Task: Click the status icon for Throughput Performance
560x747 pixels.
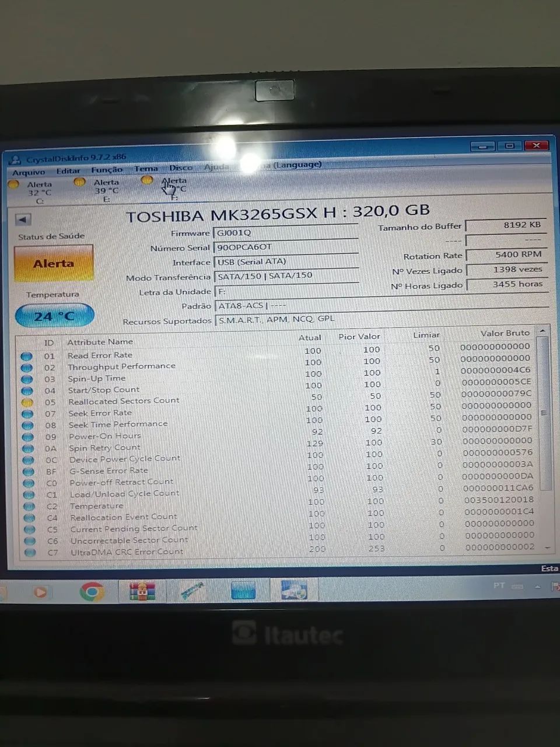Action: point(26,368)
